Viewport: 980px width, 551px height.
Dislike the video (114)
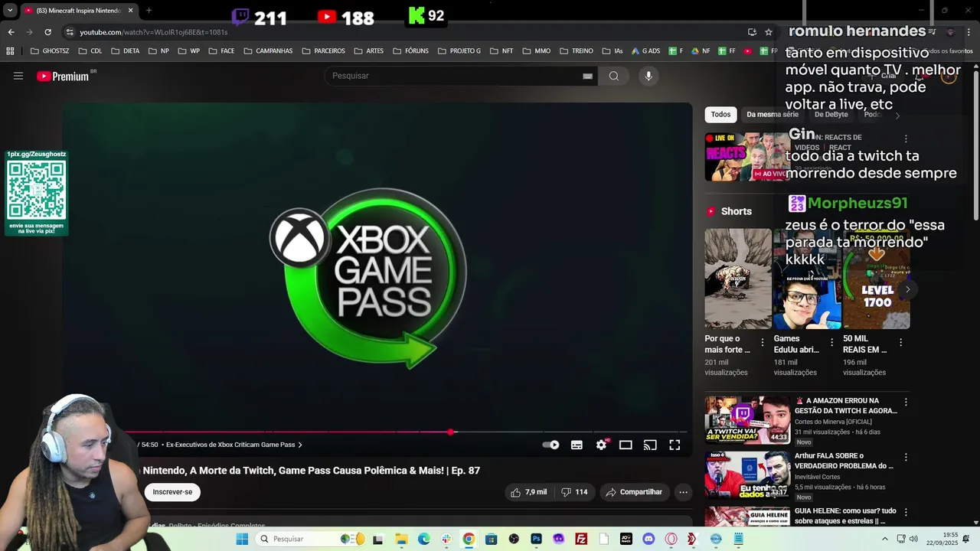(574, 492)
